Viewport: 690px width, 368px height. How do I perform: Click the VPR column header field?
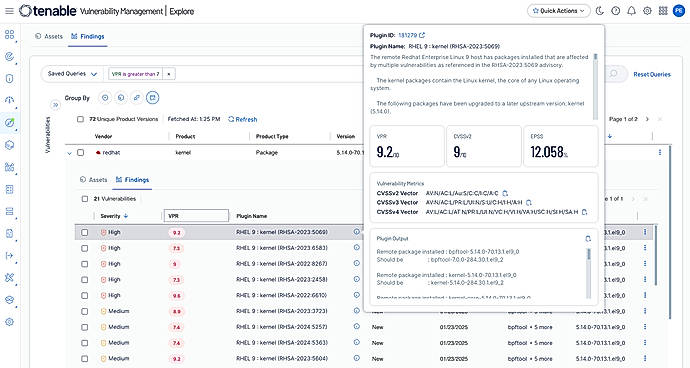(x=196, y=216)
